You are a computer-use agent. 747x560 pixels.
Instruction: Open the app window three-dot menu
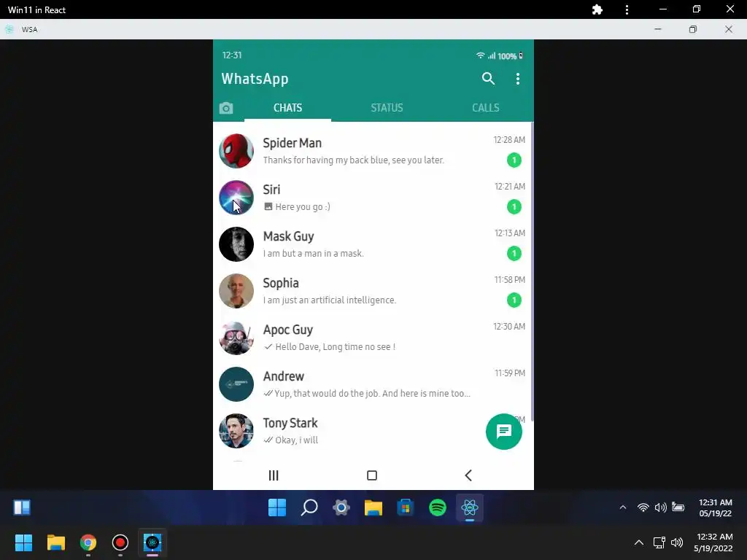[627, 9]
